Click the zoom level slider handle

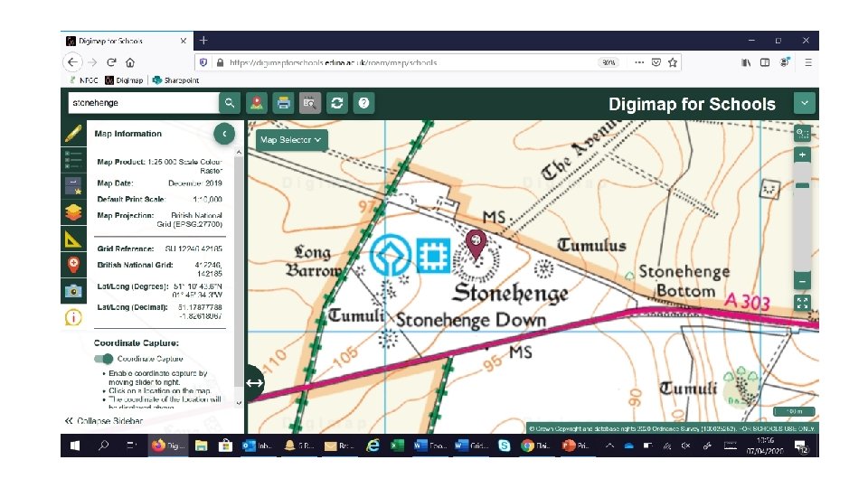coord(802,185)
